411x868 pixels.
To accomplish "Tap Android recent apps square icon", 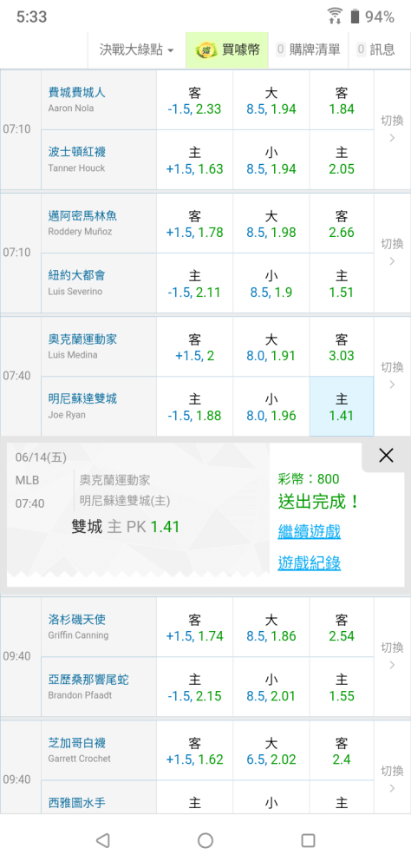I will (x=308, y=840).
